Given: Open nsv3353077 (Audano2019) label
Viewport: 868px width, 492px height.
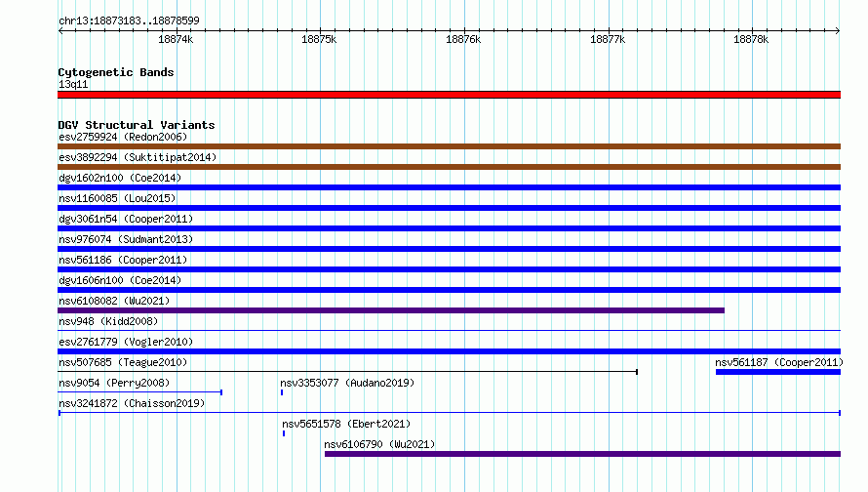Looking at the screenshot, I should click(347, 383).
